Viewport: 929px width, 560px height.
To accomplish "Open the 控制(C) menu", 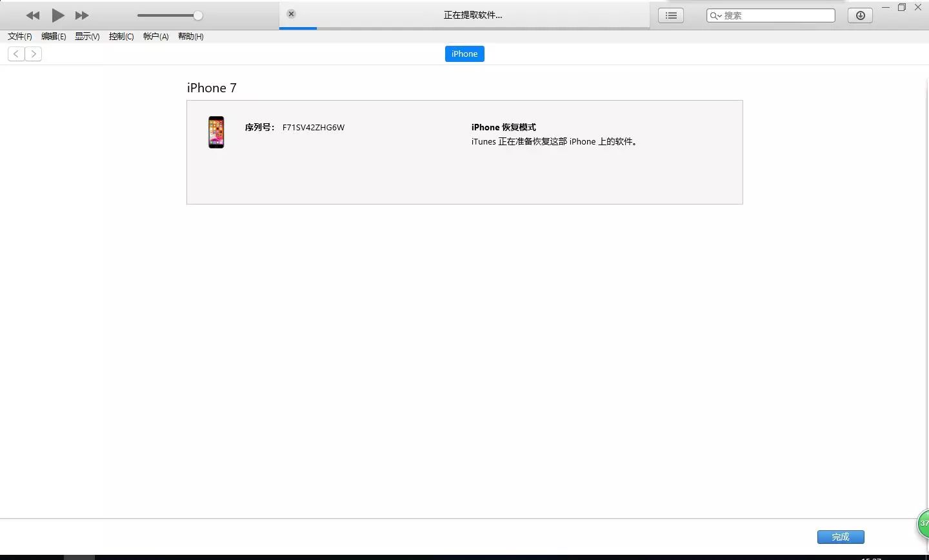I will coord(121,37).
